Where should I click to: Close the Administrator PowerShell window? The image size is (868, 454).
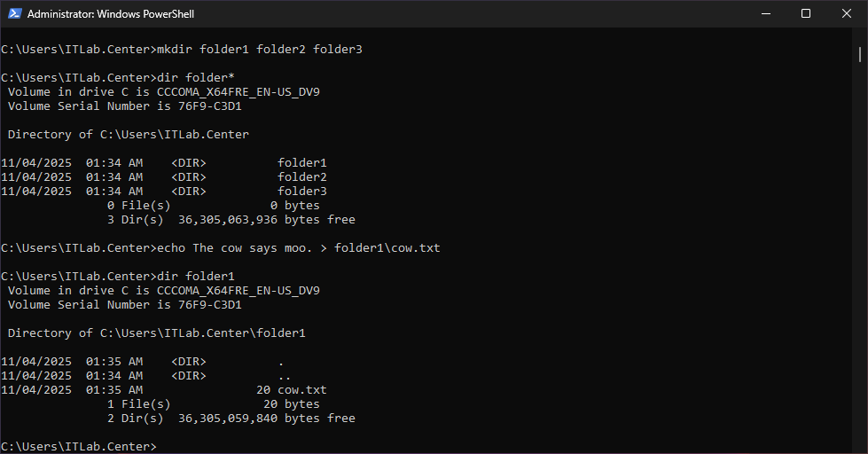(x=847, y=13)
